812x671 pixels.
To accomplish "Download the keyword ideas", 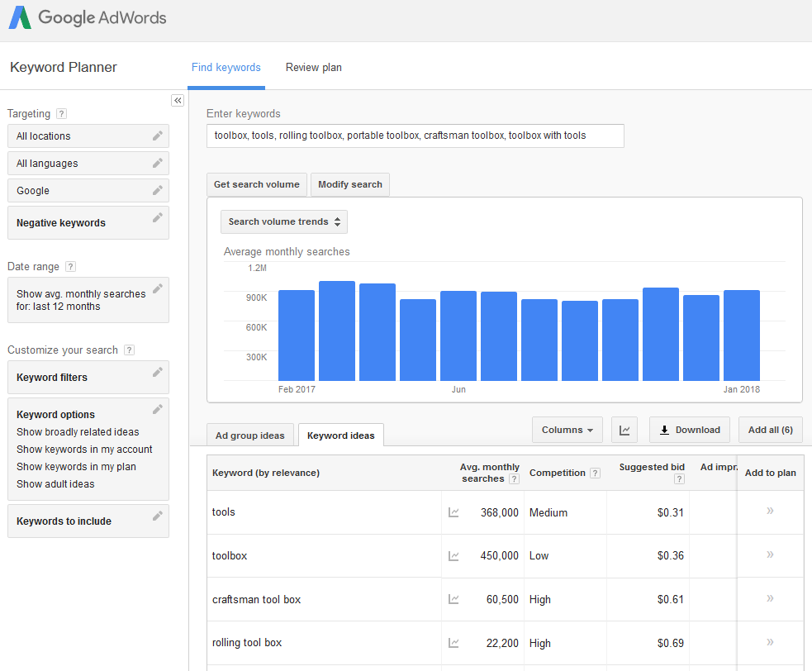I will (690, 430).
